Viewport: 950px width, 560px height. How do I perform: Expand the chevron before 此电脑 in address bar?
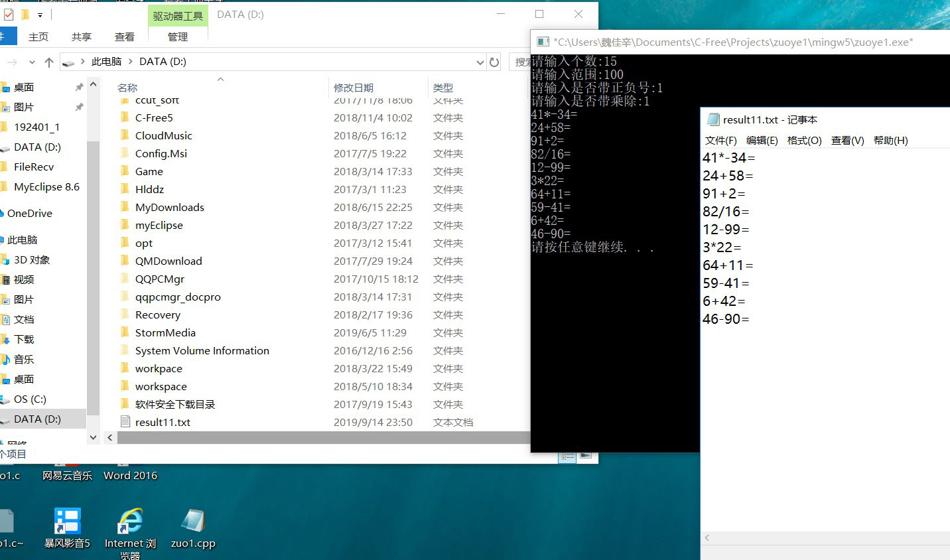(82, 62)
